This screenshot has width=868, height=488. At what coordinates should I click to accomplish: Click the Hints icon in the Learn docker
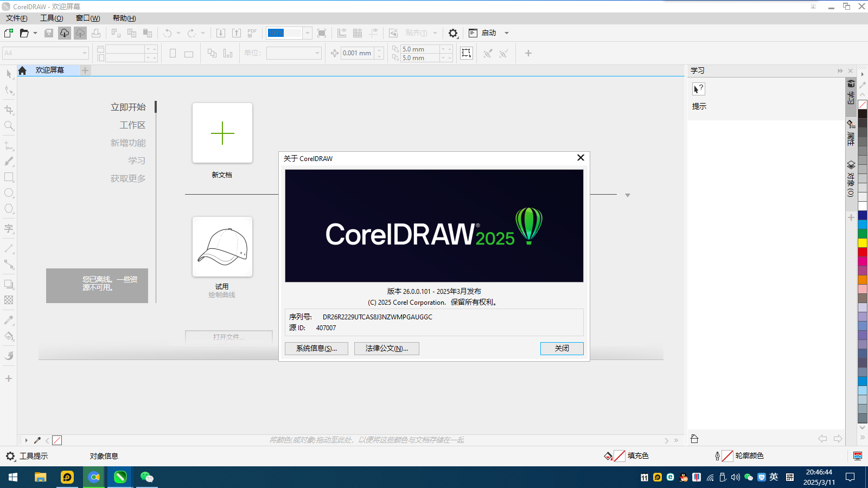tap(699, 89)
